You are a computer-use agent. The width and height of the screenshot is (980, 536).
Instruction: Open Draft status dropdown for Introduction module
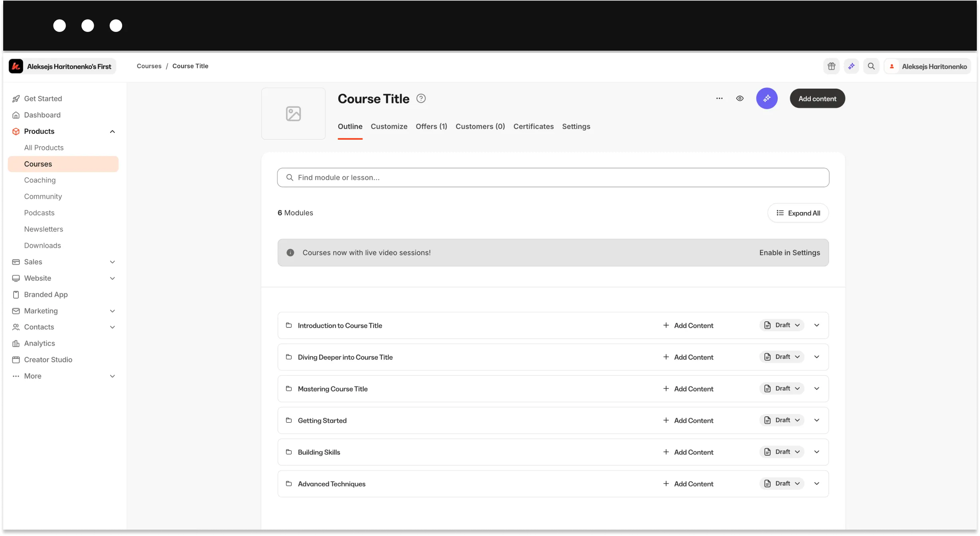coord(782,325)
